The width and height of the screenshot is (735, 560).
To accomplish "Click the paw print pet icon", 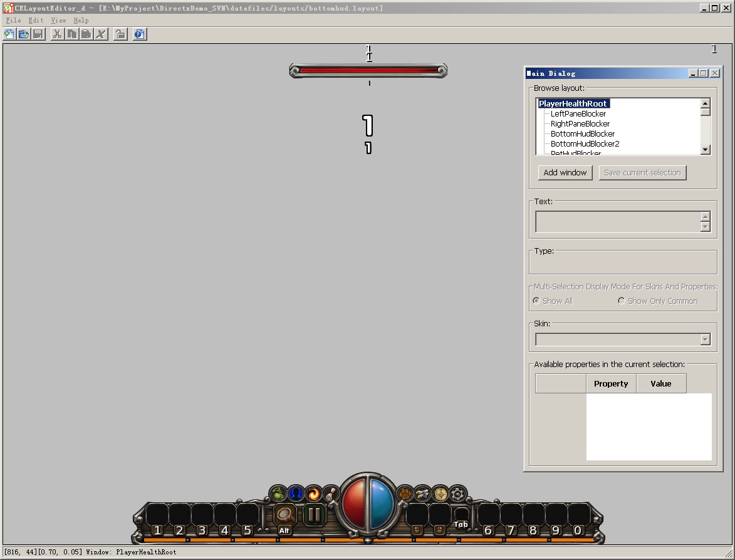I will (405, 494).
